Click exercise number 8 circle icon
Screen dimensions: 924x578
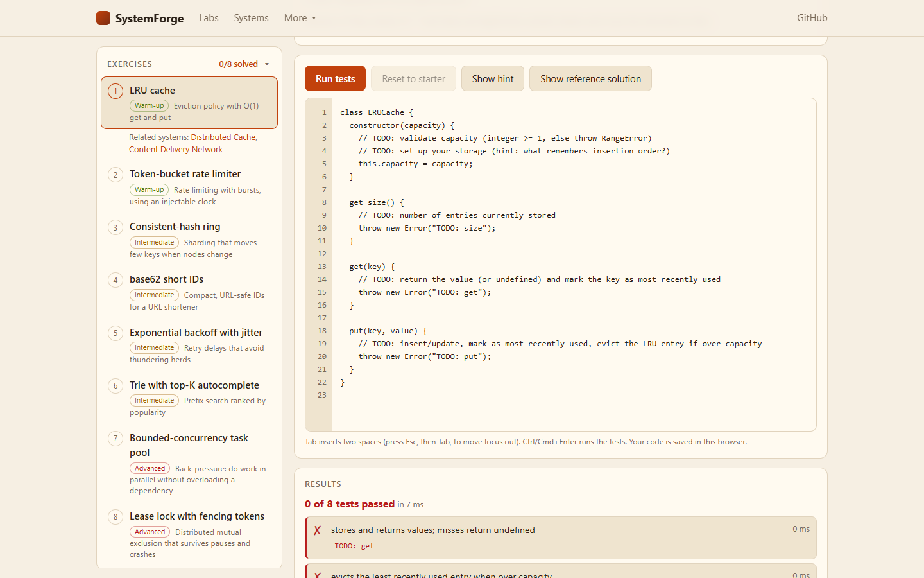pyautogui.click(x=116, y=517)
